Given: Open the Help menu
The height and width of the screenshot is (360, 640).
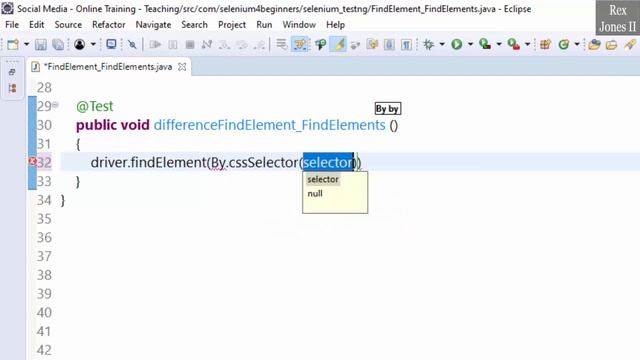Looking at the screenshot, I should [x=336, y=24].
